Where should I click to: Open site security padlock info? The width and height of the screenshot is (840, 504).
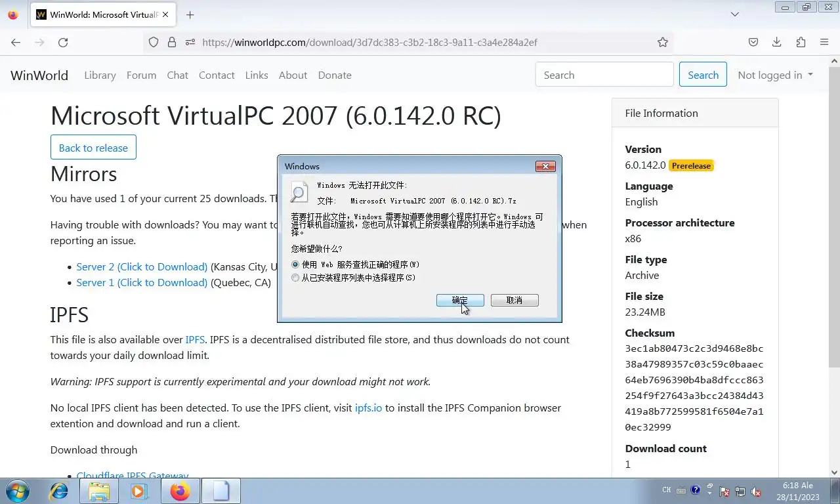pyautogui.click(x=172, y=42)
